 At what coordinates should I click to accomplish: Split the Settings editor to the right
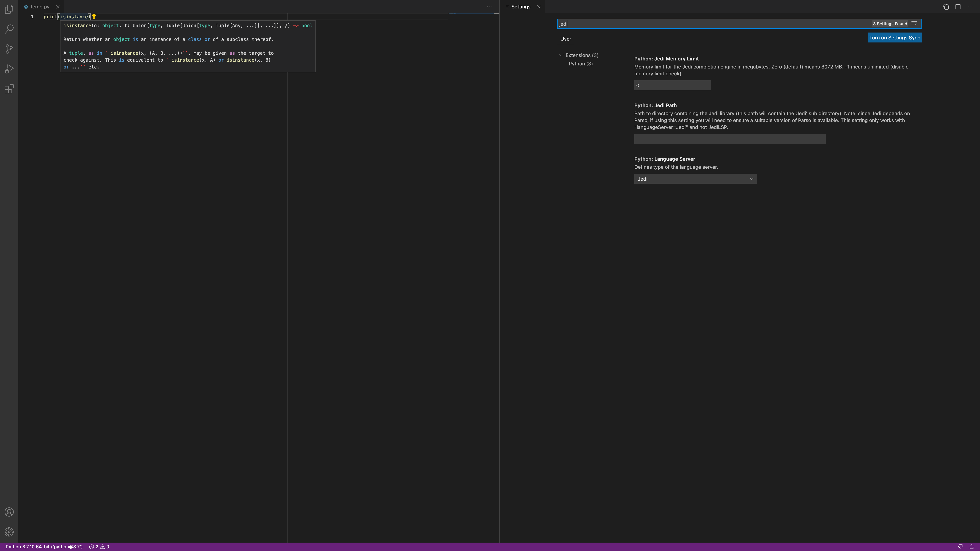[958, 7]
